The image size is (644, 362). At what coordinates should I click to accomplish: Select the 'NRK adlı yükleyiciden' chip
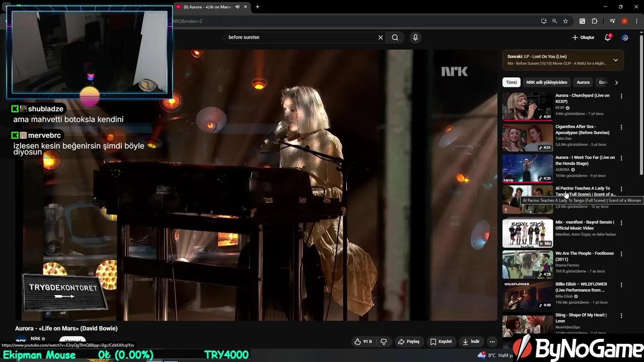(x=546, y=82)
